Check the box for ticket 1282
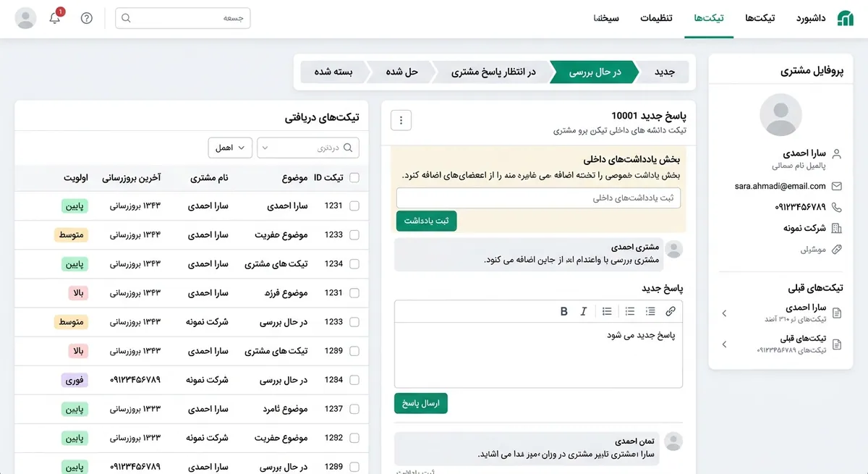 (354, 438)
